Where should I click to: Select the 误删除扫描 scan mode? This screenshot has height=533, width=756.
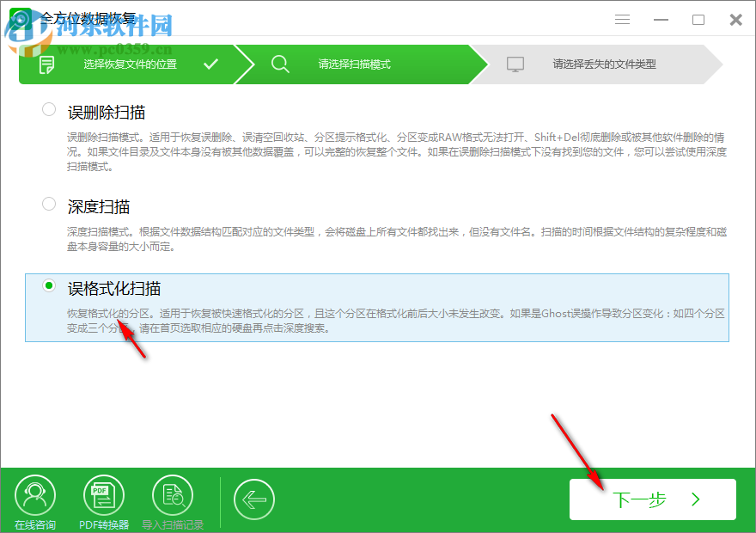point(49,109)
